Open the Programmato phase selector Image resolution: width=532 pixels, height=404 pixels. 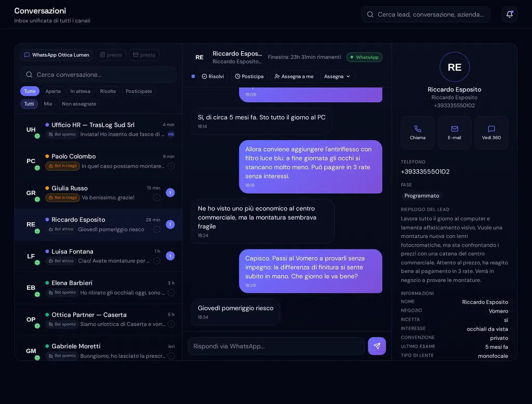[x=422, y=196]
